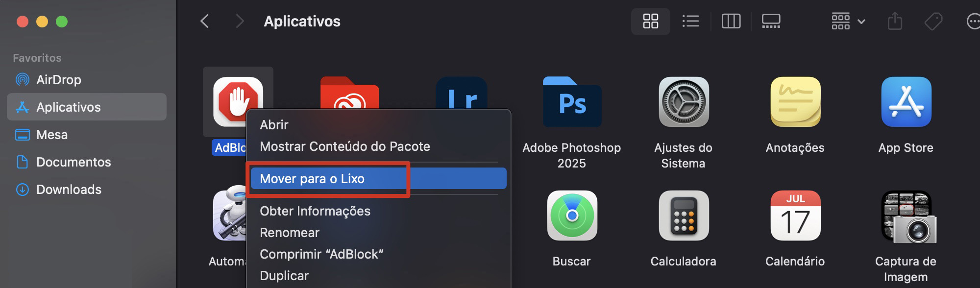The image size is (980, 288).
Task: Select the Adobe Photoshop 2025 folder
Action: [571, 103]
